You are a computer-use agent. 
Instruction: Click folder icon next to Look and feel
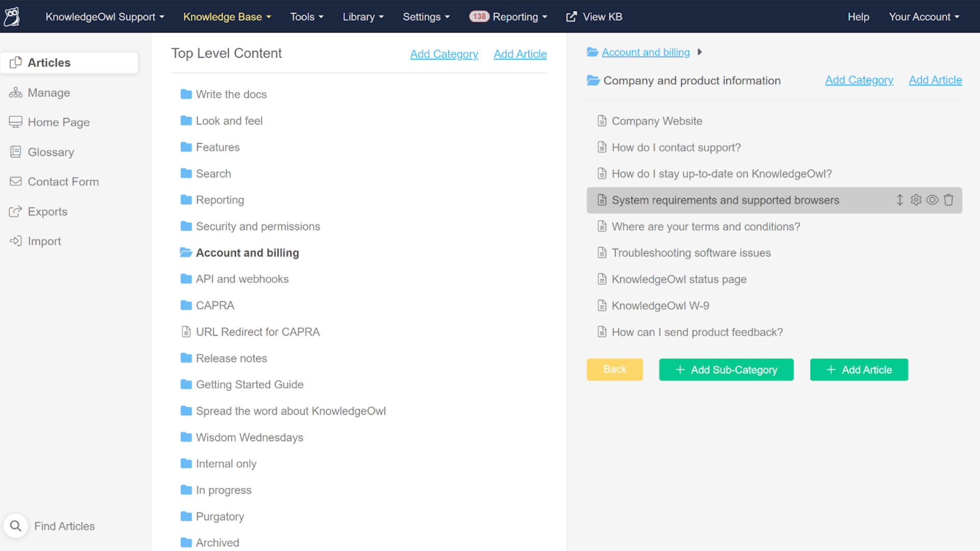point(186,121)
